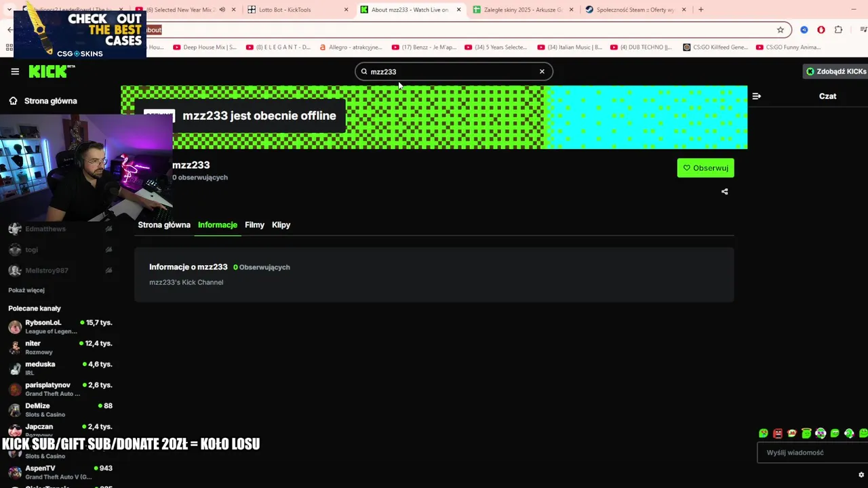868x488 pixels.
Task: Click the KICK logo
Action: click(52, 71)
